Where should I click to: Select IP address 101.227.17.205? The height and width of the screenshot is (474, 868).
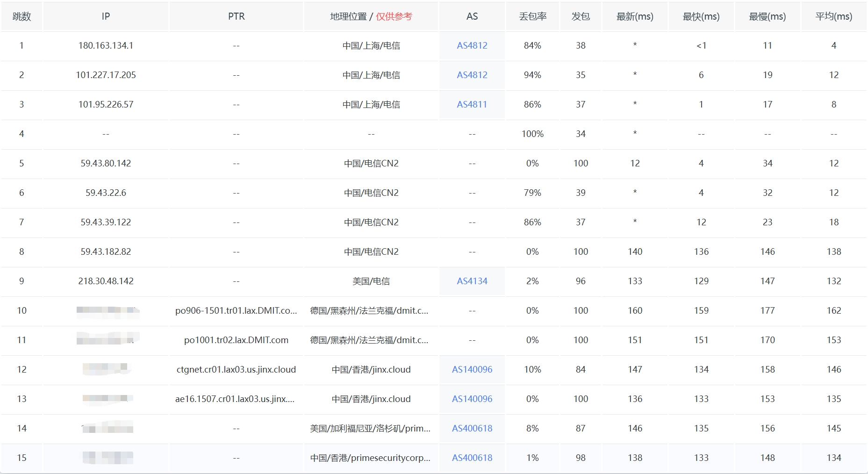coord(106,75)
